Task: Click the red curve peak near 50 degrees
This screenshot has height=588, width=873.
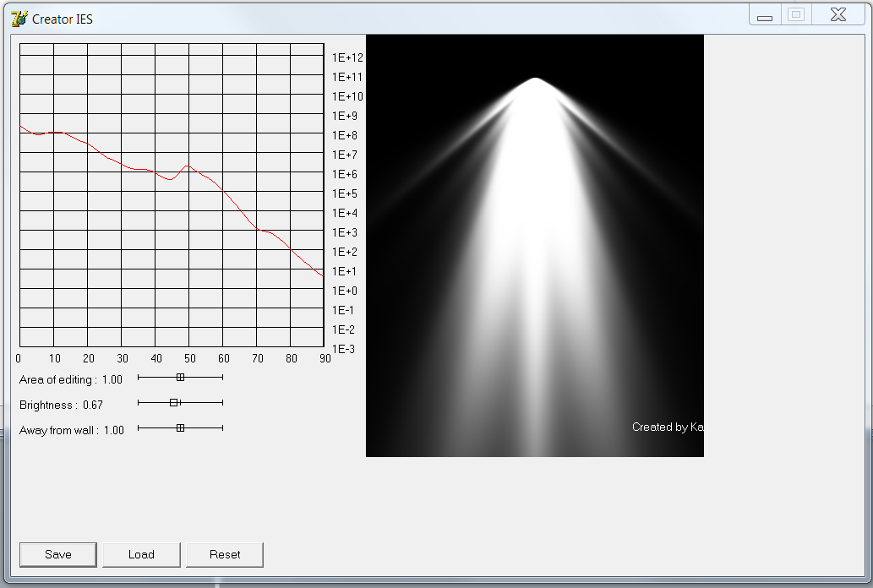Action: coord(188,166)
